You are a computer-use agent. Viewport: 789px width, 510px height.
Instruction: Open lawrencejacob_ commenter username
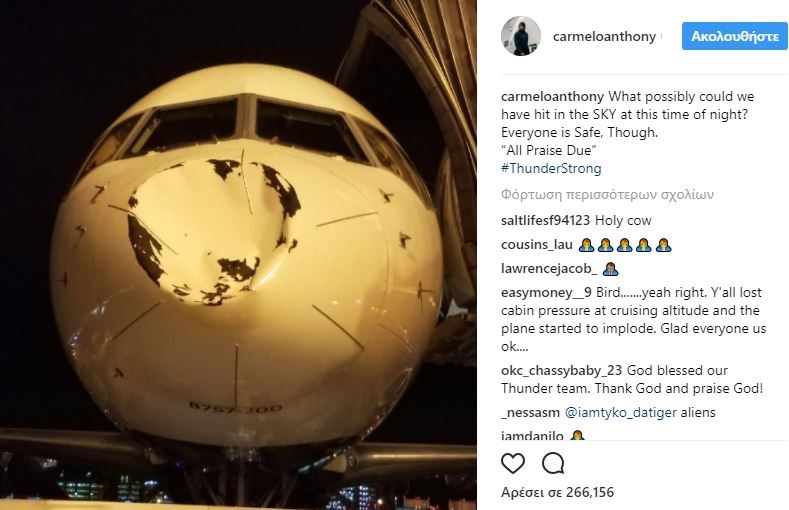coord(547,268)
